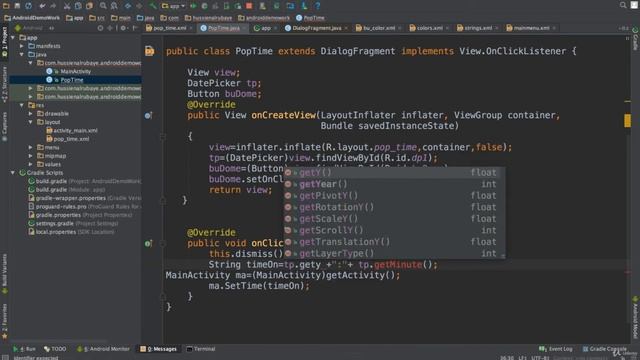
Task: Close the PopTime.java editor tab
Action: pos(244,28)
